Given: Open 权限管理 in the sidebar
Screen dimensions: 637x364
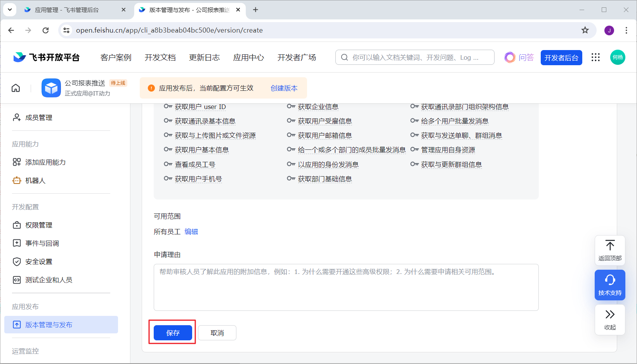Looking at the screenshot, I should point(38,225).
